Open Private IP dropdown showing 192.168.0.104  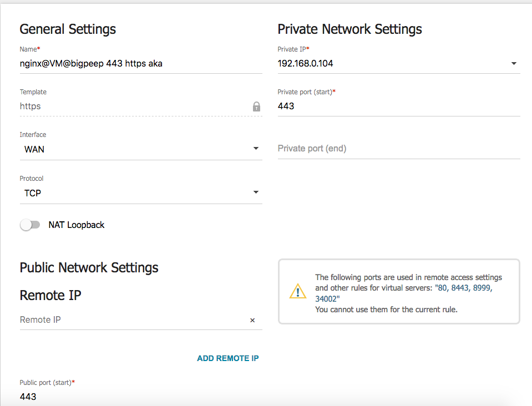pyautogui.click(x=388, y=64)
